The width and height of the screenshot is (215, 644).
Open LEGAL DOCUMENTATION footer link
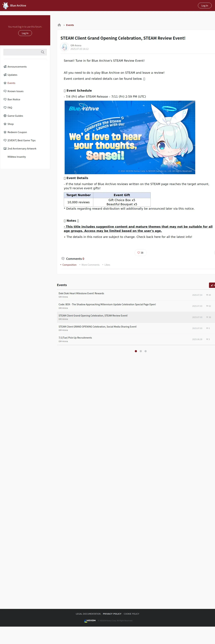point(88,614)
